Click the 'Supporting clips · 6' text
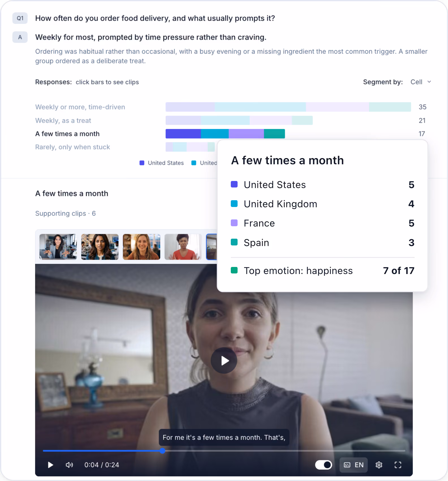 [x=65, y=213]
